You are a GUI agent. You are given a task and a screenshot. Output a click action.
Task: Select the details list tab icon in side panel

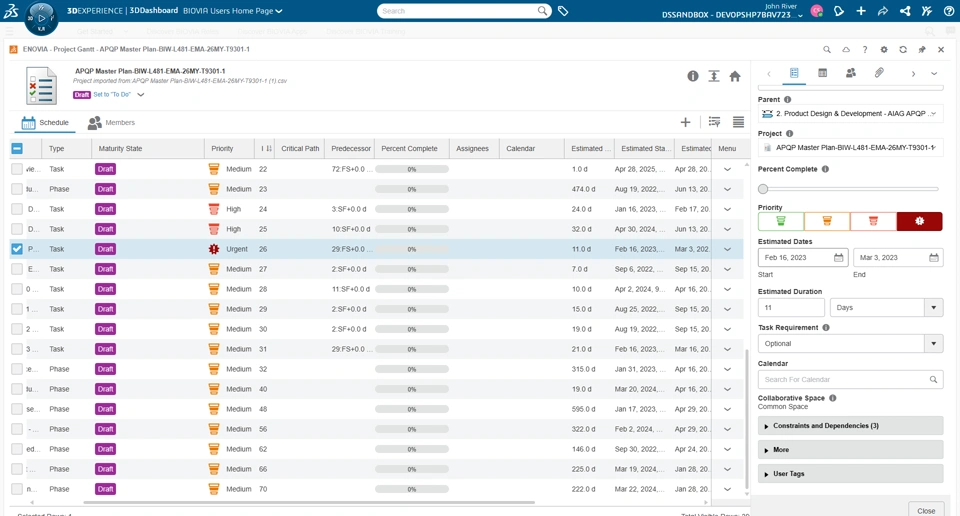(x=794, y=73)
